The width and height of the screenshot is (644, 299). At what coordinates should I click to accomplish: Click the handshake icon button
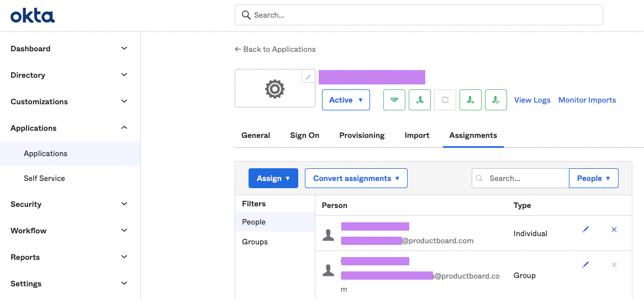[394, 100]
